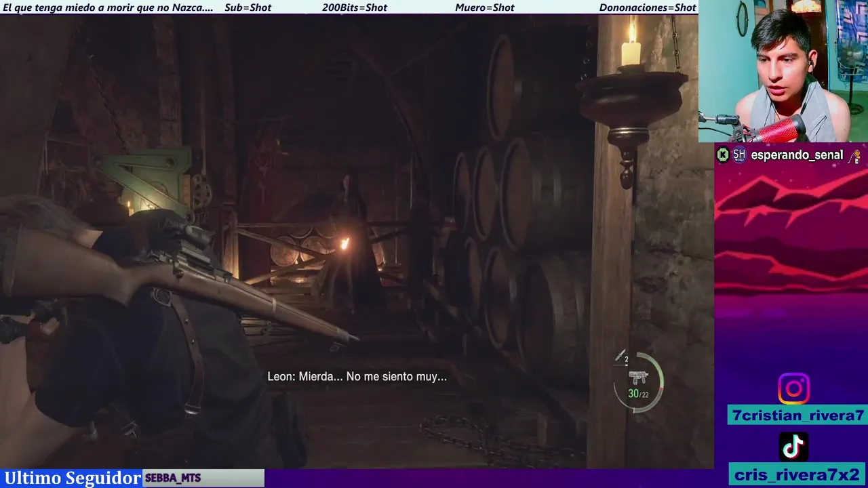Click the knife durability icon in HUD
The width and height of the screenshot is (868, 488).
(620, 357)
